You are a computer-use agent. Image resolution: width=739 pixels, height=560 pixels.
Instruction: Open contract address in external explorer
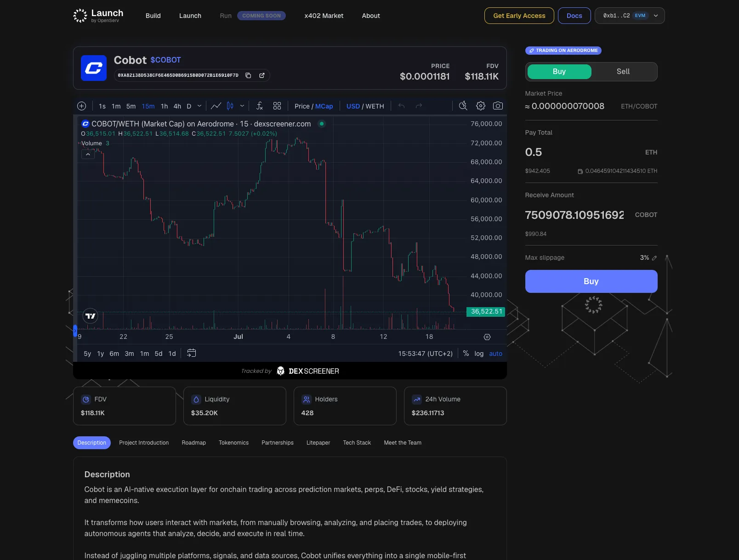click(x=262, y=75)
